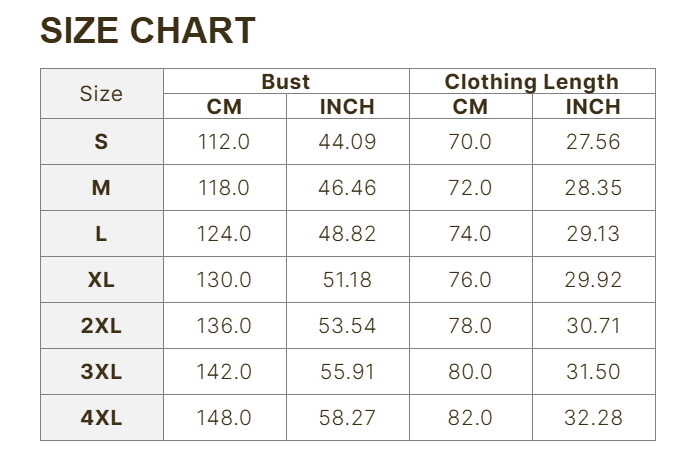Viewport: 696px width, 465px height.
Task: Select clothing length value 29.92 inches
Action: (593, 280)
